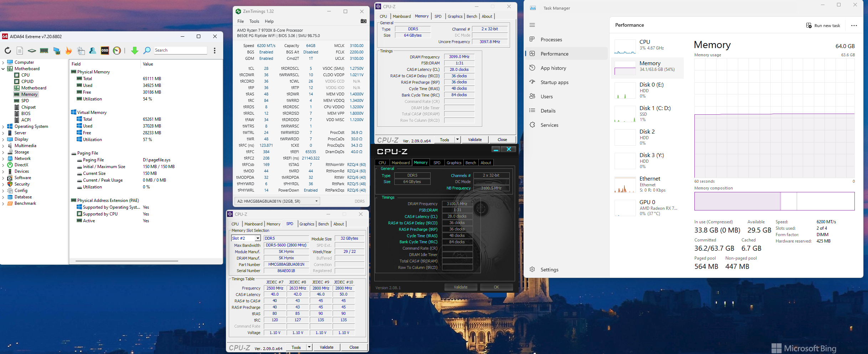The image size is (868, 354).
Task: Open the About tab in top CPU-Z window
Action: [487, 16]
